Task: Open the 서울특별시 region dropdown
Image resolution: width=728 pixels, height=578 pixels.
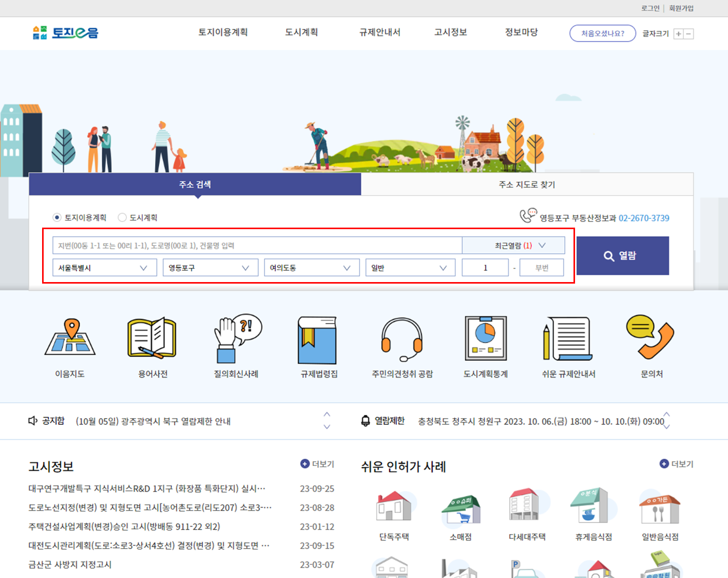Action: click(x=105, y=267)
